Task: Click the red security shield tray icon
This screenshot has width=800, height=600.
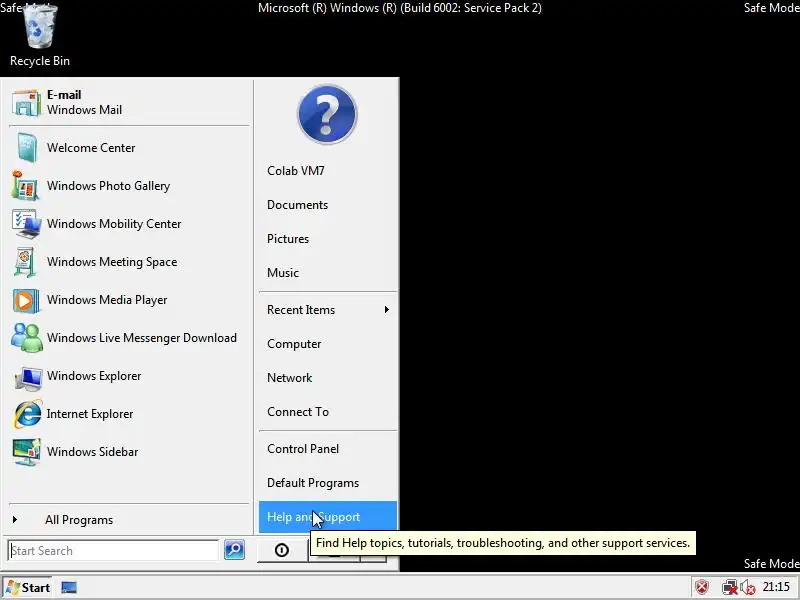Action: pos(703,587)
